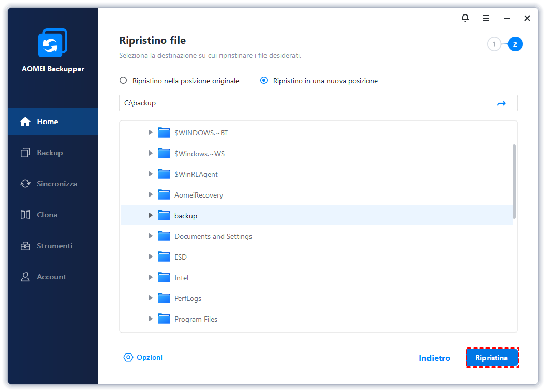Image resolution: width=546 pixels, height=392 pixels.
Task: Expand the $WINDOWS.~BT folder arrow
Action: click(151, 132)
